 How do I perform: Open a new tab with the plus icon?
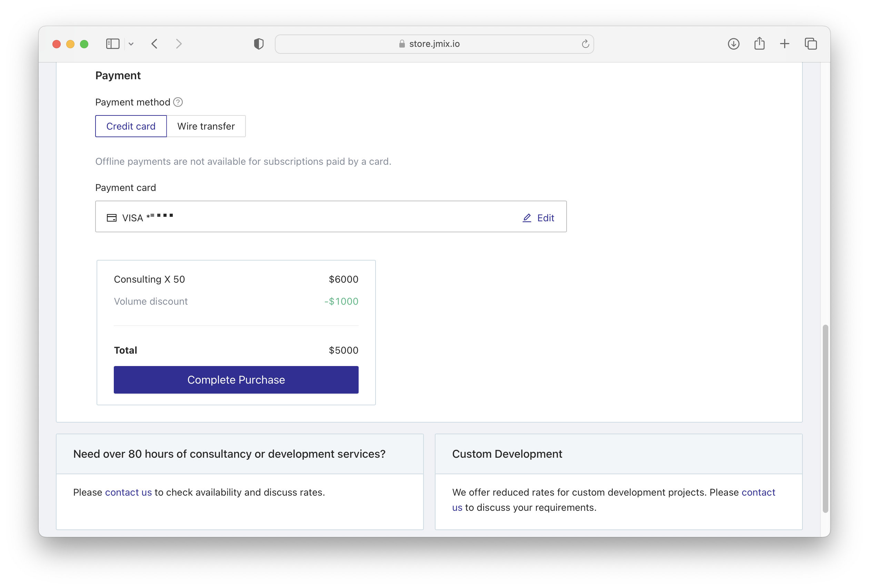[785, 44]
